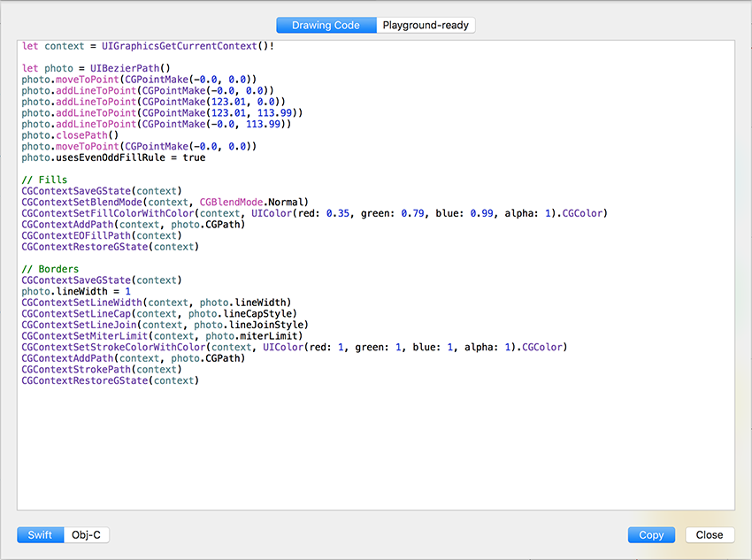
Task: Click the CGContextSetMiterLimit line
Action: click(x=162, y=336)
